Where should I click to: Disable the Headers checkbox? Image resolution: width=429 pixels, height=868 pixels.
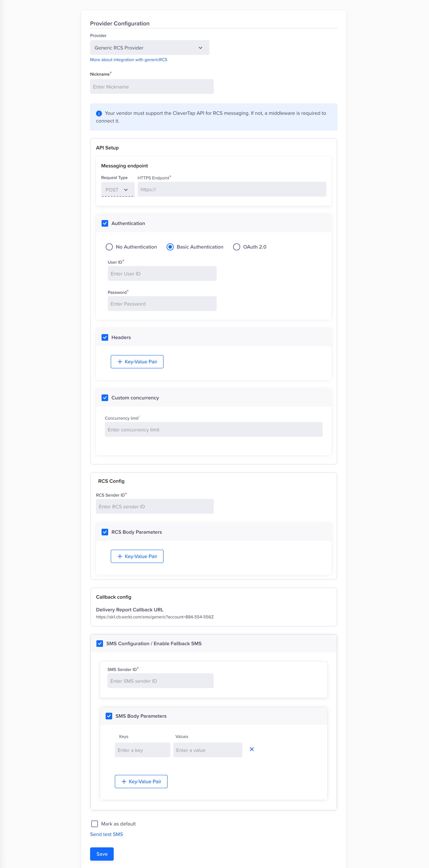tap(105, 337)
